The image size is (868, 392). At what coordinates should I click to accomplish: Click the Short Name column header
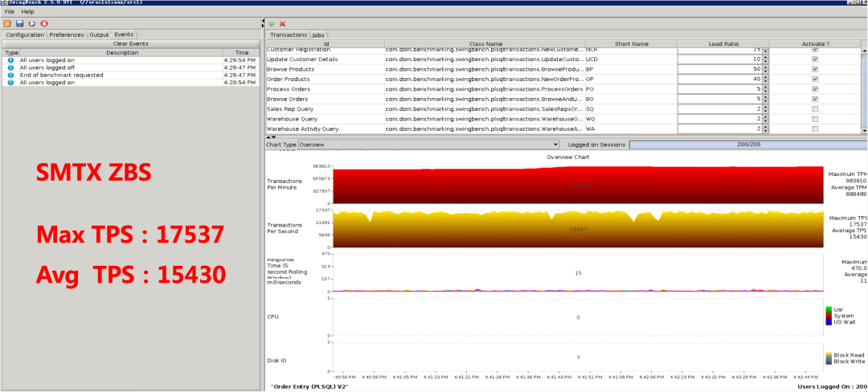click(x=631, y=43)
